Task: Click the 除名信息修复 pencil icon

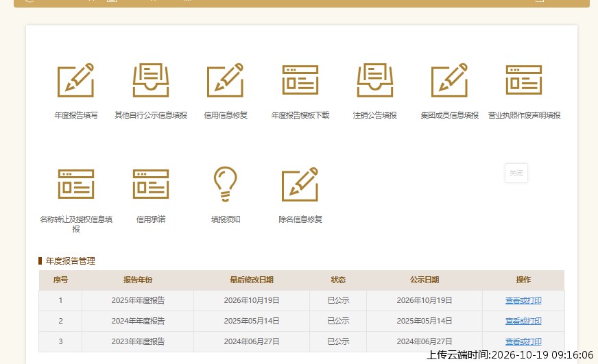Action: tap(300, 184)
